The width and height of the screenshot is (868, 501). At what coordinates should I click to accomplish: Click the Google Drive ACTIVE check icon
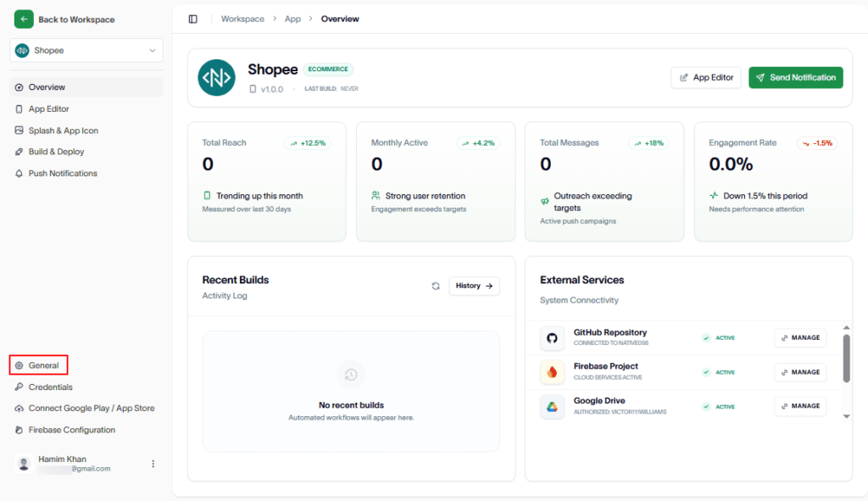pos(706,406)
